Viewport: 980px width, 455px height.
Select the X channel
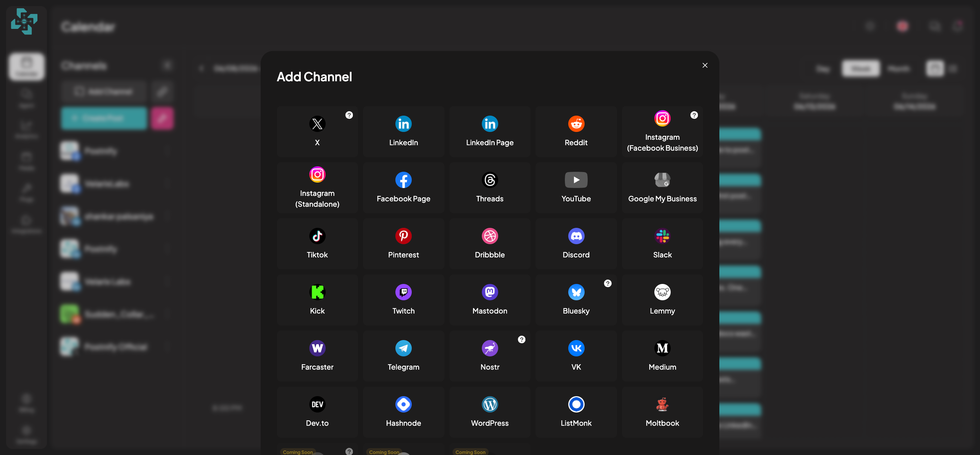pos(317,131)
